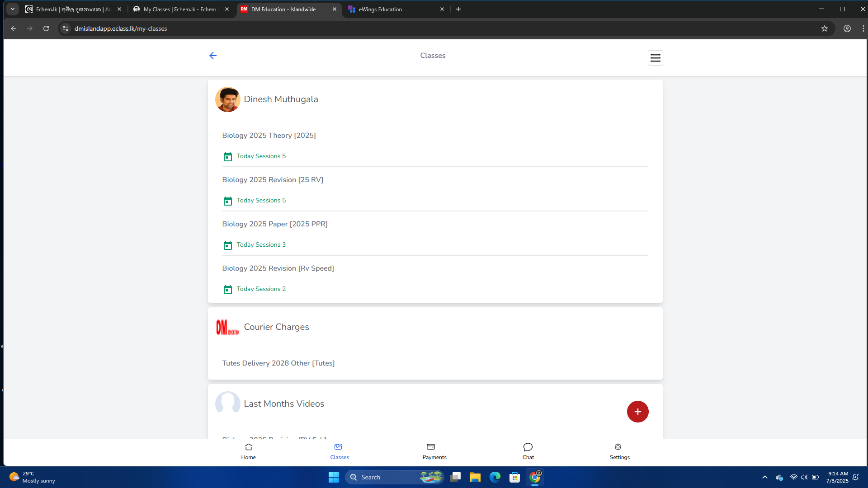
Task: Open Chrome profile icon
Action: click(x=847, y=28)
